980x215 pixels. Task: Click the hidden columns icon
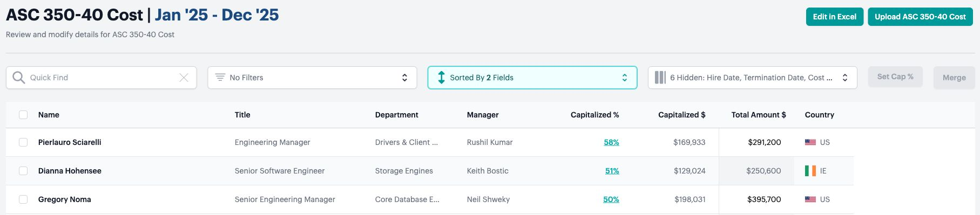point(660,78)
